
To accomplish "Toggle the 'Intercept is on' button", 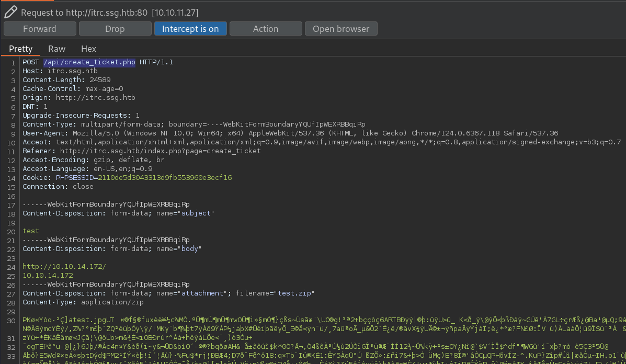I will (x=190, y=29).
